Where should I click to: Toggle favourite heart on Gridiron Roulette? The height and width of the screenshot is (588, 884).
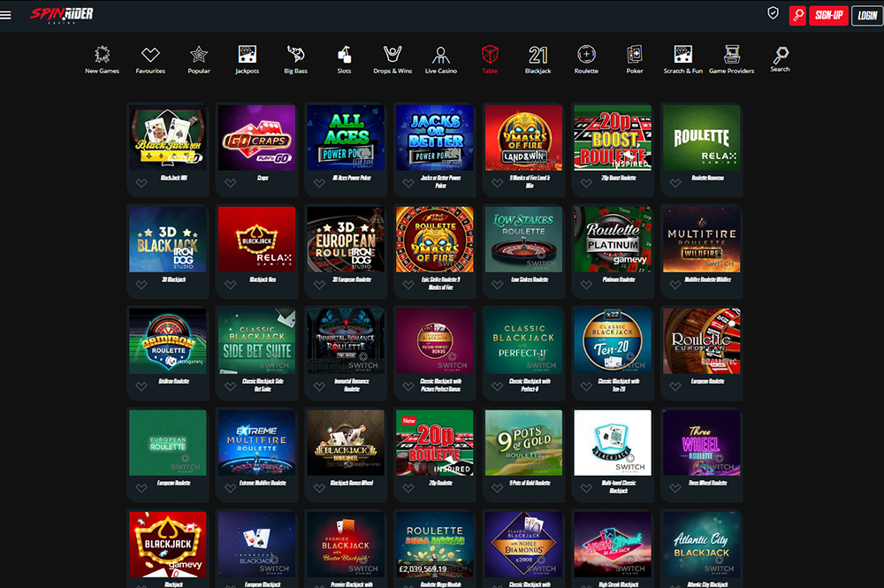click(141, 386)
